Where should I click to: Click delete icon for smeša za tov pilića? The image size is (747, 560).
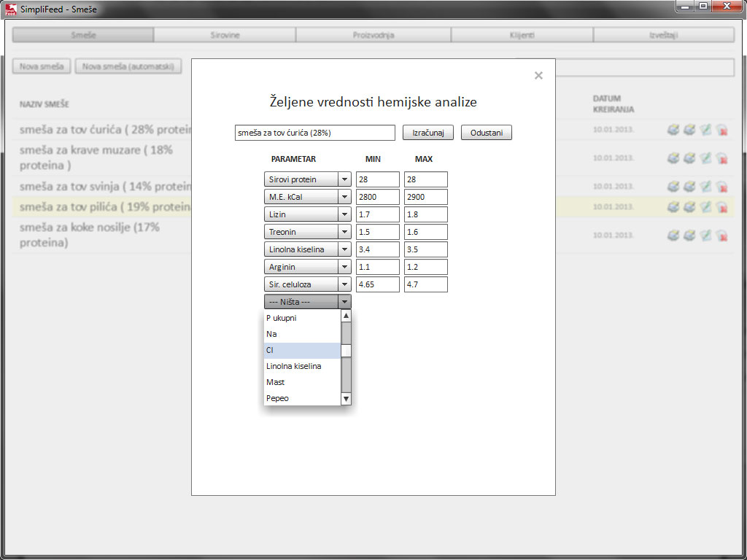[x=721, y=206]
